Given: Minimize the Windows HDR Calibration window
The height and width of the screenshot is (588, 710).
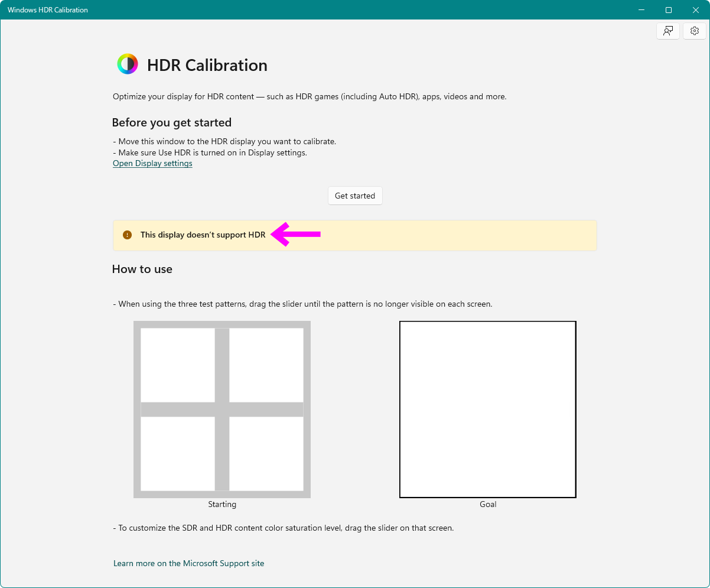Looking at the screenshot, I should [x=641, y=10].
